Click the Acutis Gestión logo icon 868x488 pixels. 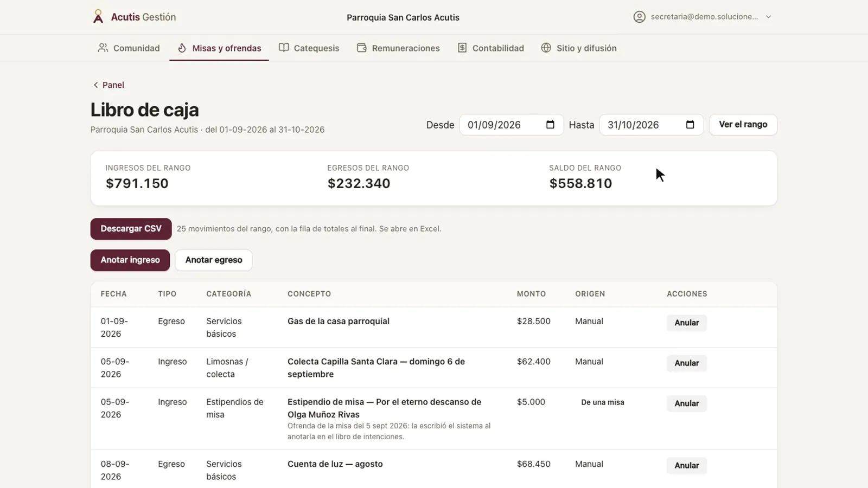(x=98, y=17)
